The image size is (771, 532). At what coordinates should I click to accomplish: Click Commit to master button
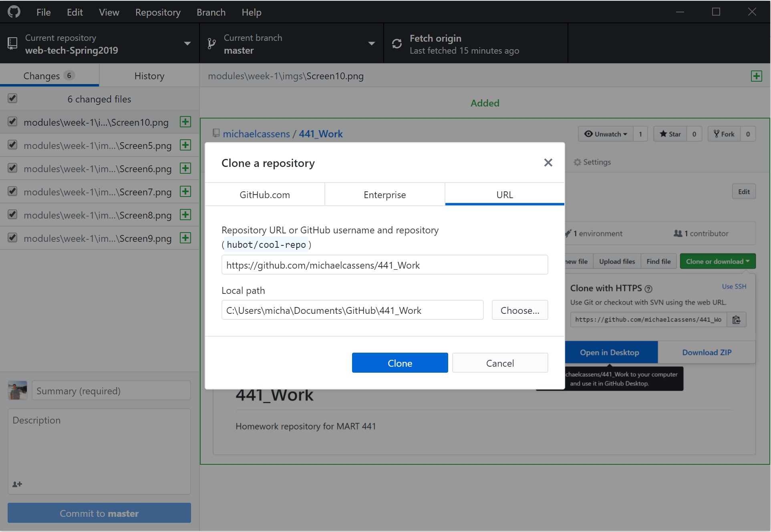(99, 513)
